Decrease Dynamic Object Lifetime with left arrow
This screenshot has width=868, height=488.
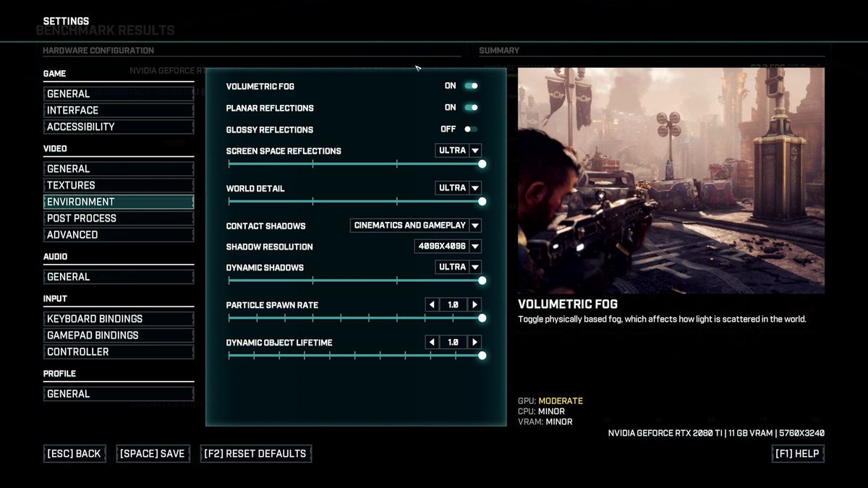click(x=431, y=341)
